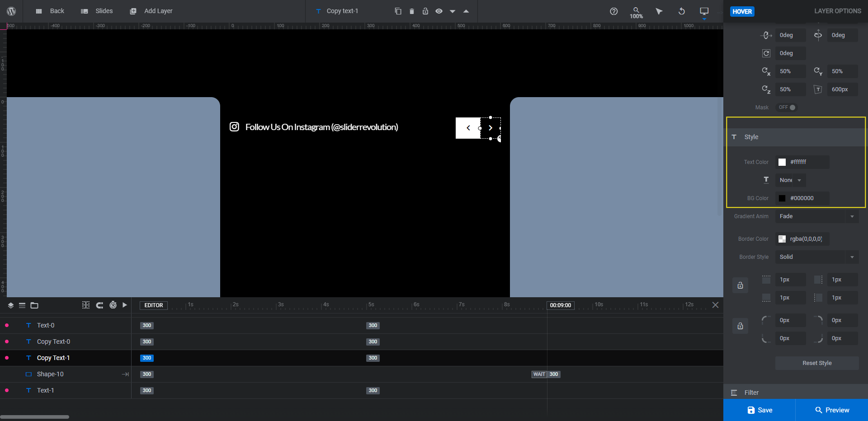Open the border style dropdown arrow

pyautogui.click(x=852, y=257)
